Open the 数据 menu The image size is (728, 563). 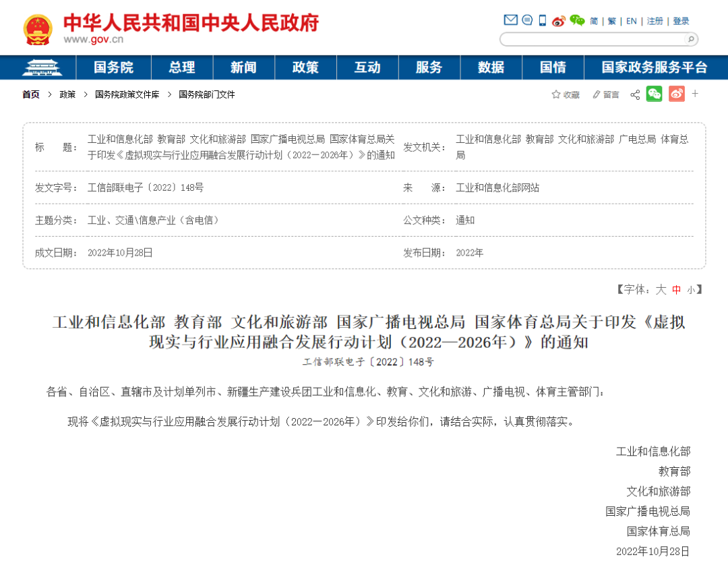(x=491, y=68)
